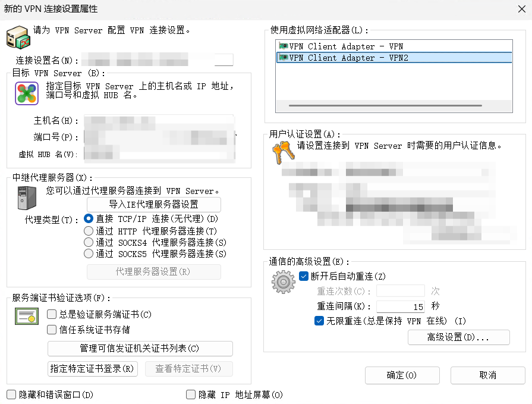Check 隐藏 IP 地址屏幕 option
The width and height of the screenshot is (532, 404).
pyautogui.click(x=190, y=394)
